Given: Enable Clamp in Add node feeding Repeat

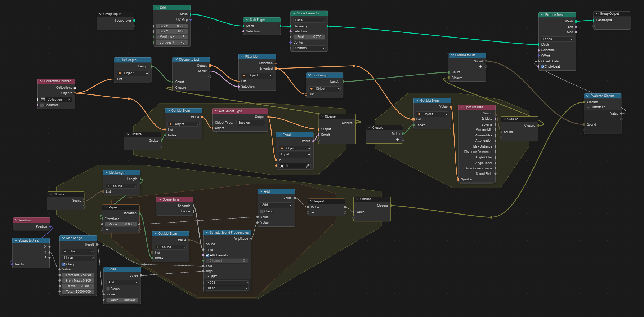Looking at the screenshot, I should coord(262,211).
